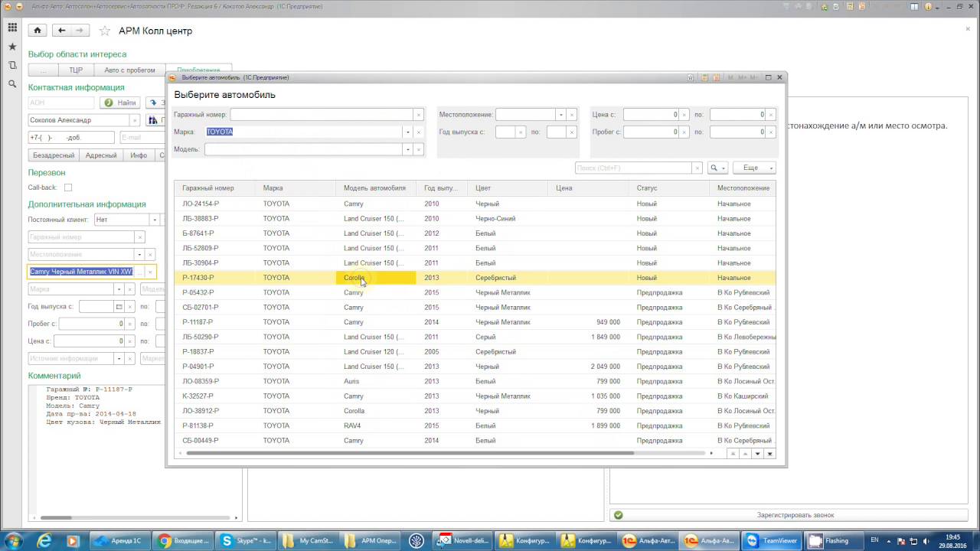Screen dimensions: 980x551
Task: Open Chrome Входящие window from taskbar
Action: 182,540
